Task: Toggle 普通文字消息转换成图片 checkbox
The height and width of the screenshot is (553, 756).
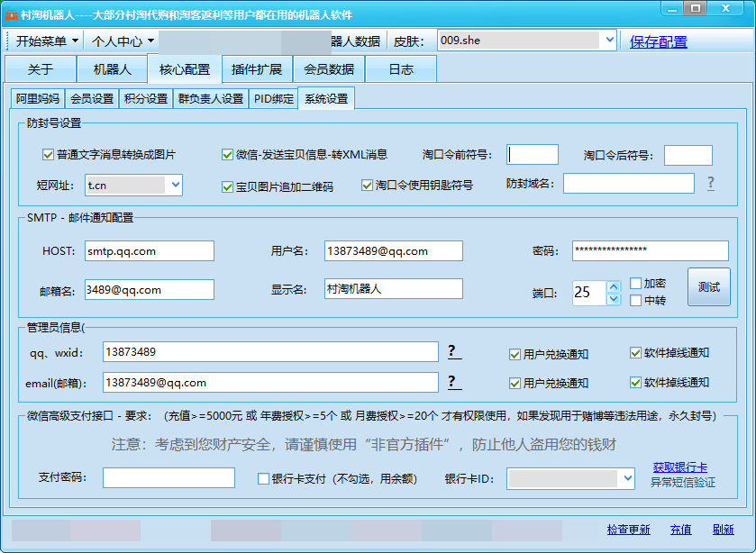Action: (49, 155)
